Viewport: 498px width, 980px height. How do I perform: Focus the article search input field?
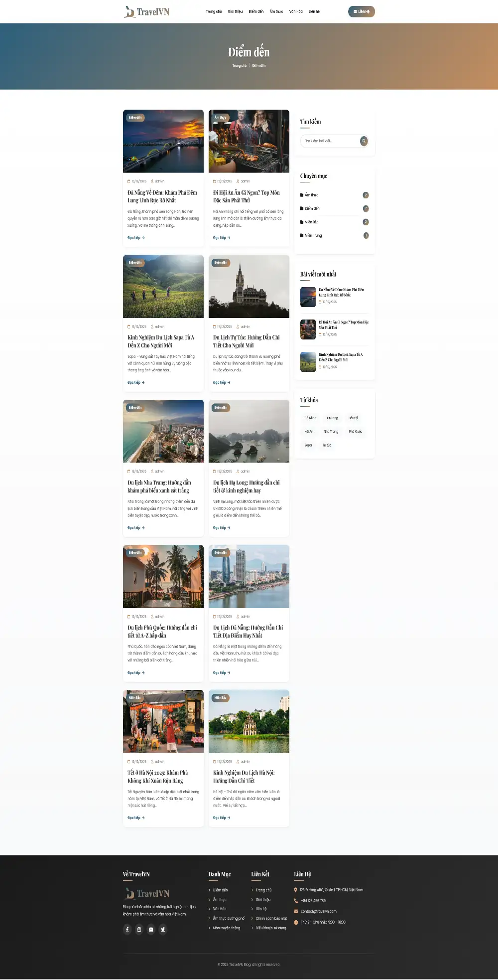(330, 141)
